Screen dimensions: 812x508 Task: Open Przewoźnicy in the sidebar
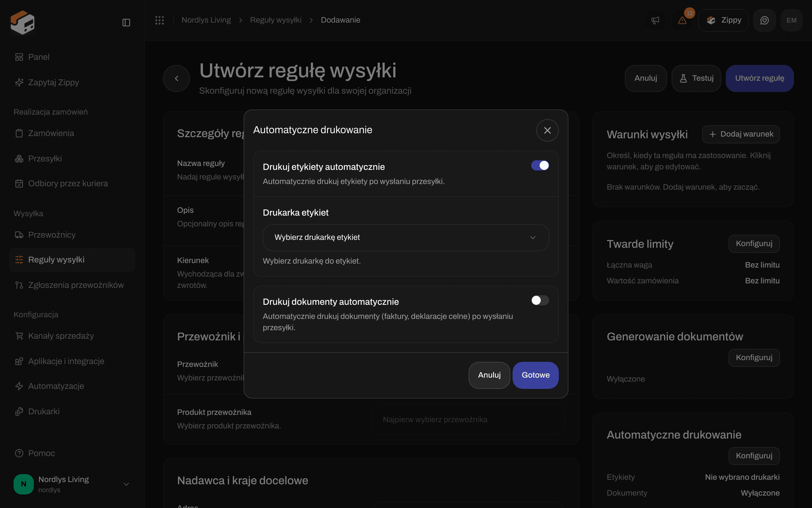pyautogui.click(x=72, y=235)
